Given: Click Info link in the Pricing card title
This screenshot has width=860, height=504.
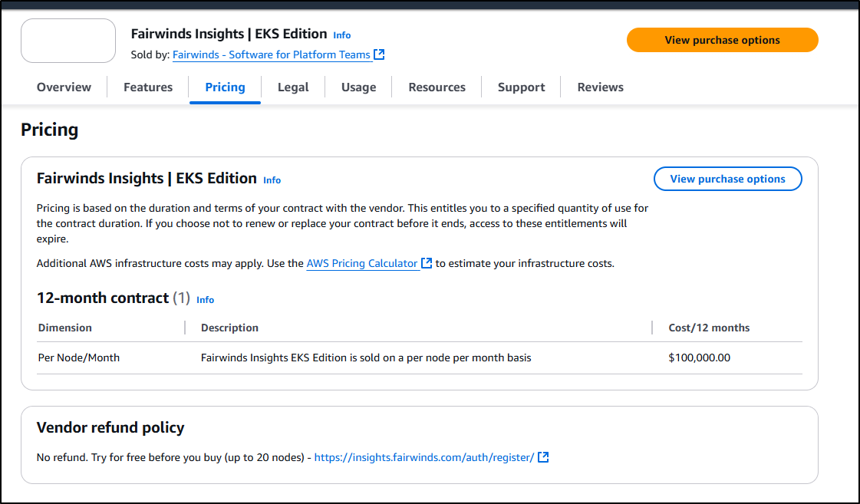Looking at the screenshot, I should coord(272,180).
